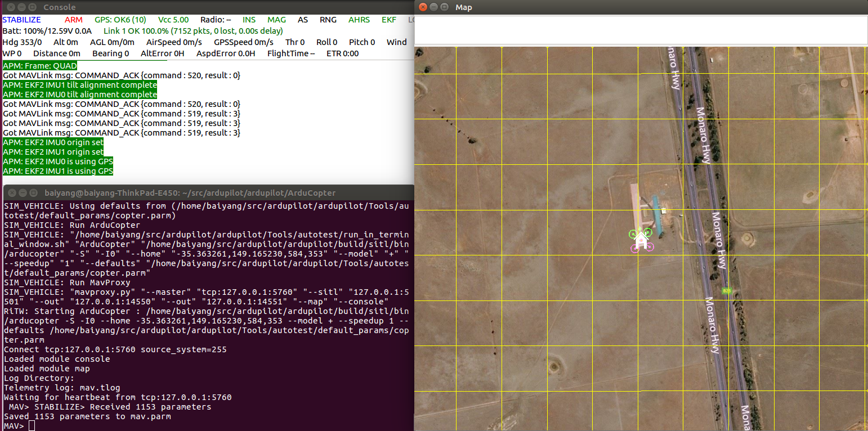Screen dimensions: 868x431
Task: Click 'EKF2 IMU1 origin set' message
Action: (53, 152)
